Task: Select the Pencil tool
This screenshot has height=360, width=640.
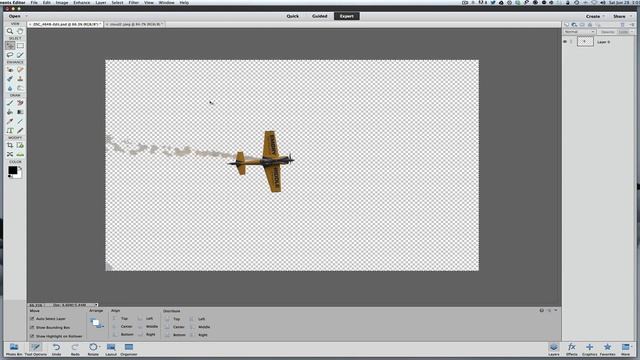Action: point(20,131)
